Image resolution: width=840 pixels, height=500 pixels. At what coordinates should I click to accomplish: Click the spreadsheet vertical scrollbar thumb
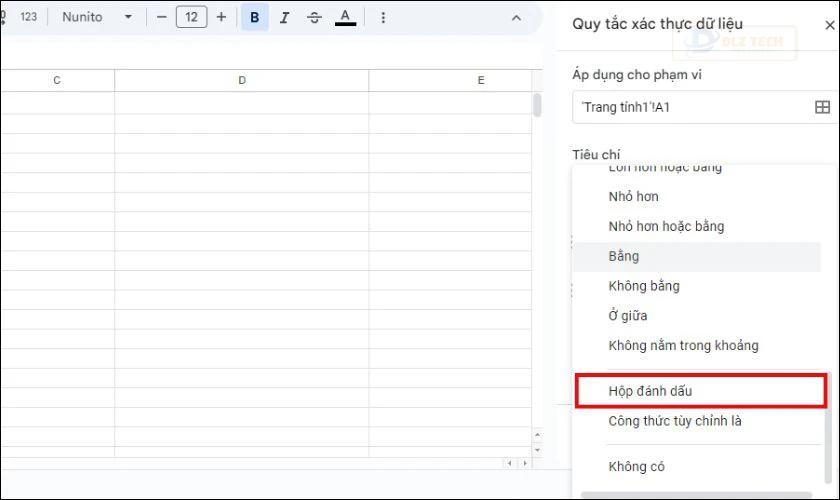pyautogui.click(x=537, y=105)
